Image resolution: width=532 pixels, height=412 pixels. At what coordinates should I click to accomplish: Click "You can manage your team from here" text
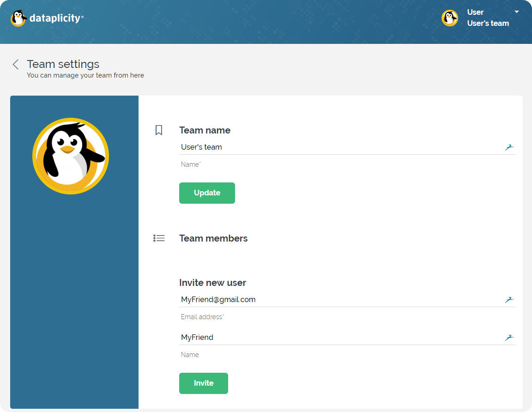click(x=85, y=75)
